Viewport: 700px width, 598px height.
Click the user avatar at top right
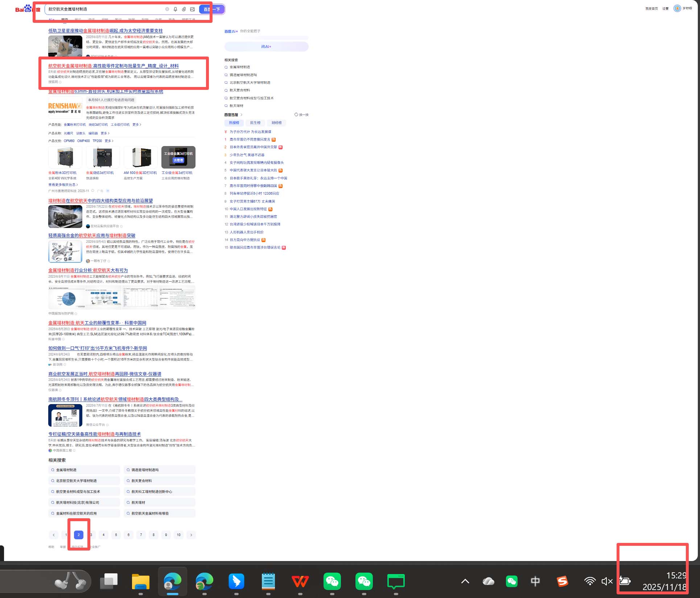[677, 8]
